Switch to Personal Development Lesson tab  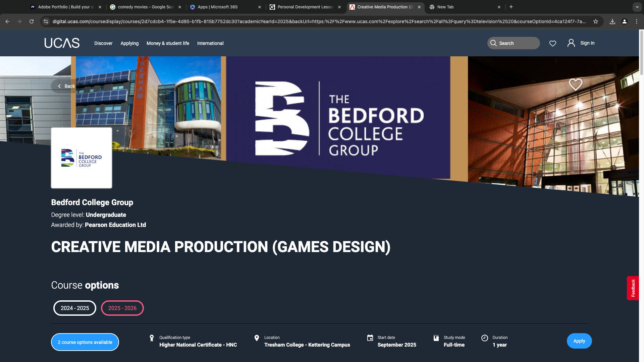305,7
